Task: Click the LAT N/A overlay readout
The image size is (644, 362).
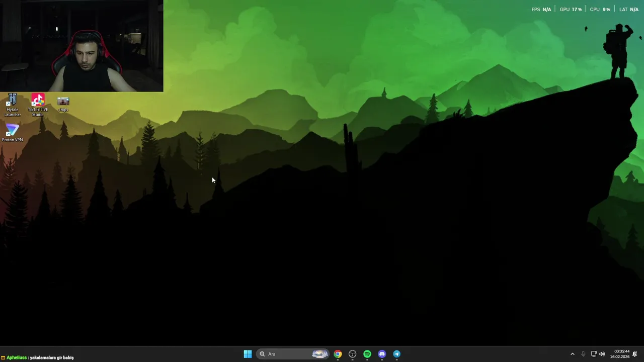Action: (629, 9)
